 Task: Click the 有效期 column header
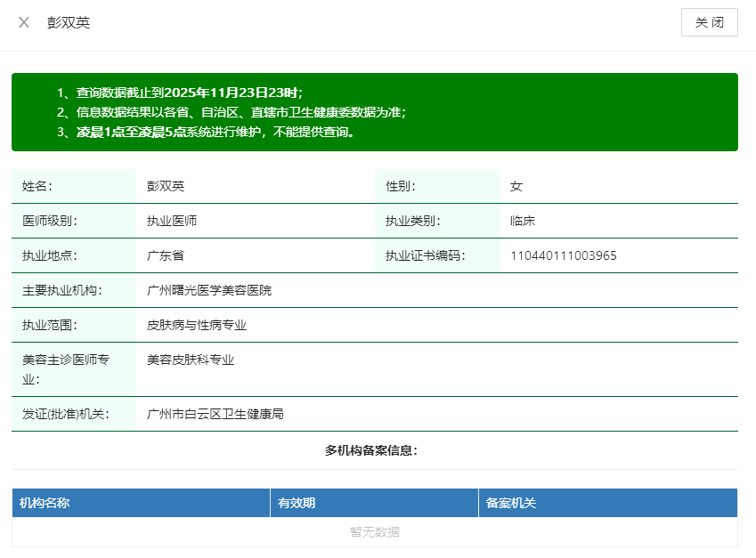297,503
